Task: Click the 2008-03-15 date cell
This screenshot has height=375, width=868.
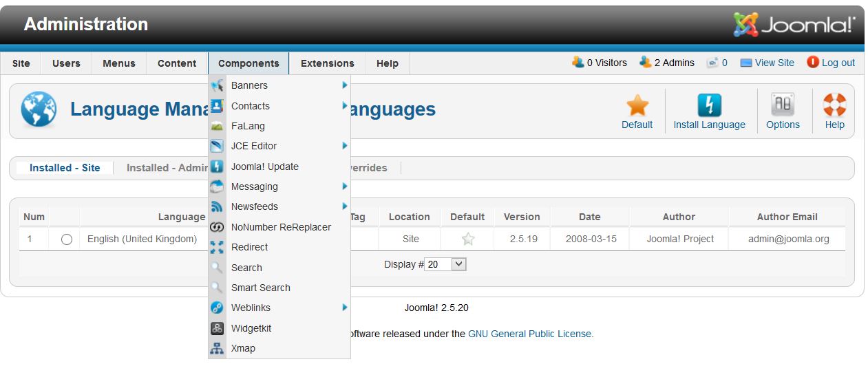Action: click(591, 239)
